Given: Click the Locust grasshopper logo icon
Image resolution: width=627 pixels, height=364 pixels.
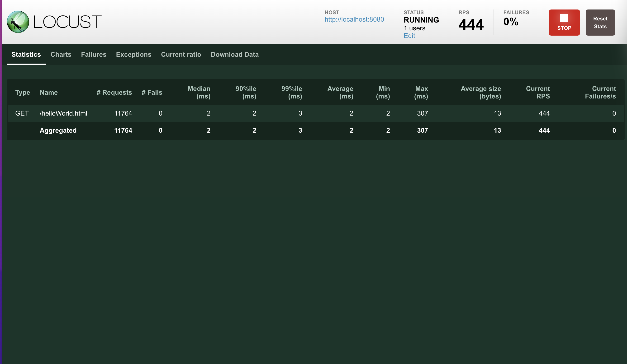Looking at the screenshot, I should coord(18,22).
